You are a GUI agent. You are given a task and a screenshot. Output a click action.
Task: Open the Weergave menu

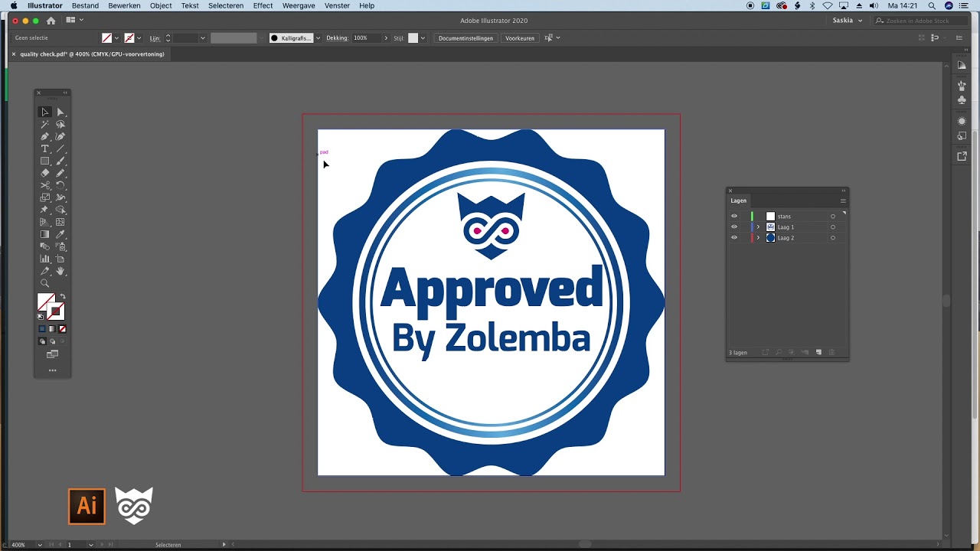[299, 5]
